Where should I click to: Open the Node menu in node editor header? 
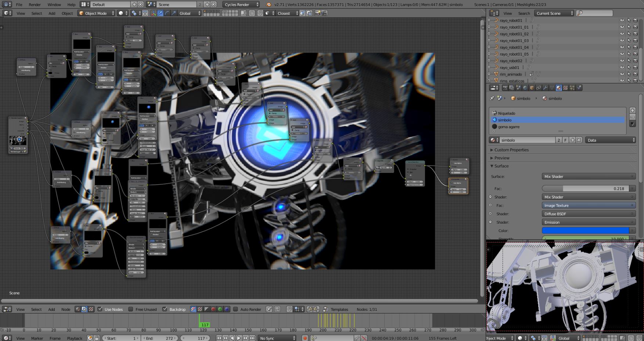coord(66,309)
